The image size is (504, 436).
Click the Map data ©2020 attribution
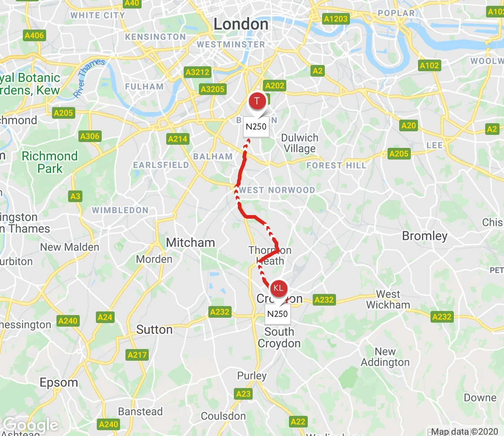(465, 431)
